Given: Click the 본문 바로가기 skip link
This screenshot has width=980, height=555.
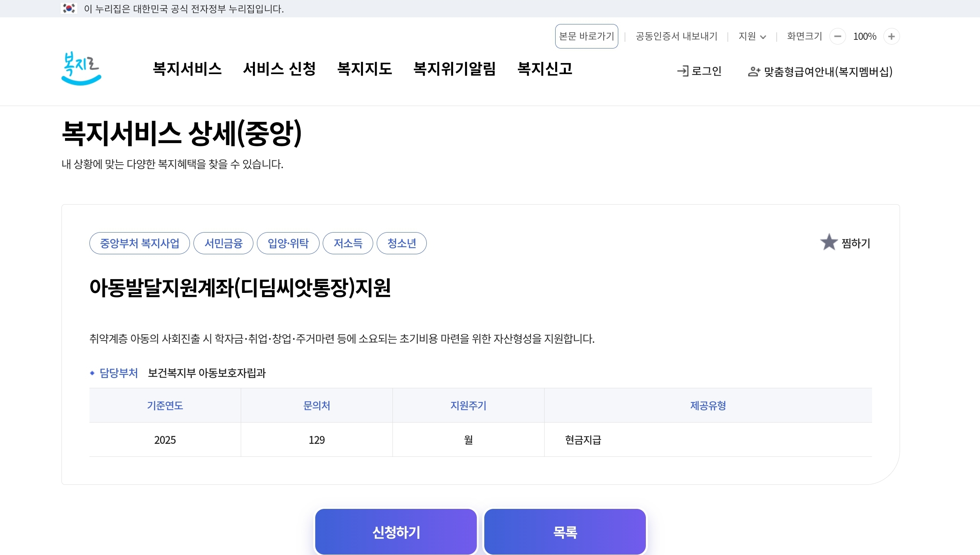Looking at the screenshot, I should click(x=586, y=36).
